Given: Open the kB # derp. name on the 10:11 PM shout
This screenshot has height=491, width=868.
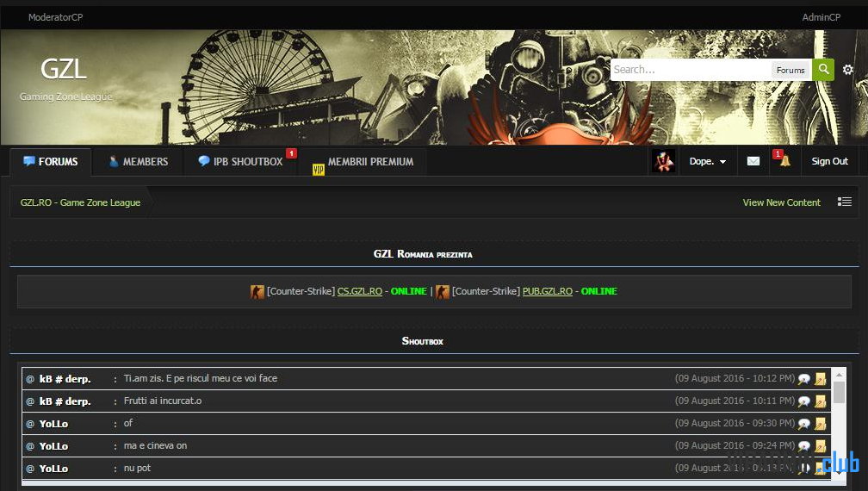Looking at the screenshot, I should coord(65,401).
